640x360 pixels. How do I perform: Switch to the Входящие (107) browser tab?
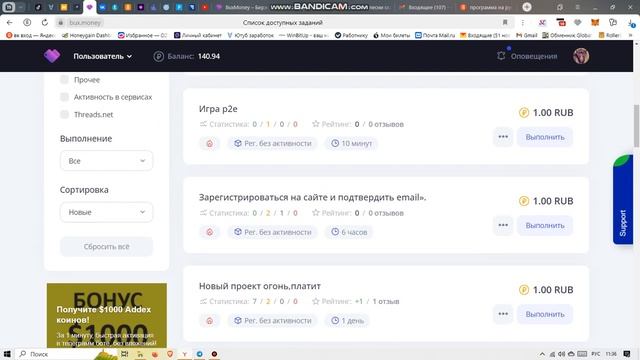pos(423,7)
